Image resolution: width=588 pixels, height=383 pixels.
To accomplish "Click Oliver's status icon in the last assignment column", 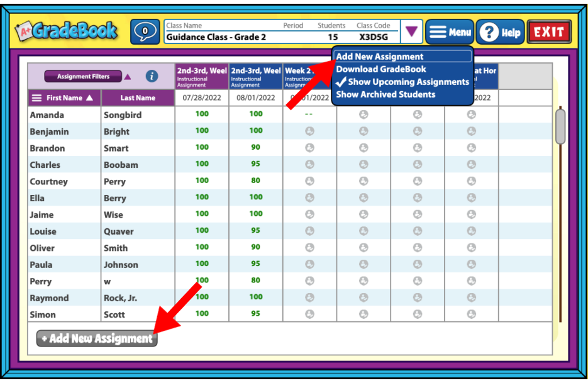I will coord(472,247).
